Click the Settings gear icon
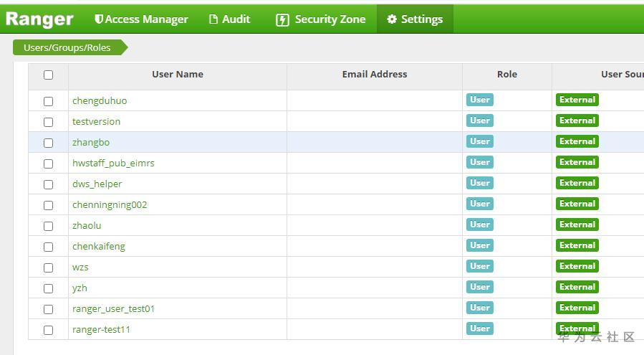Screen dimensions: 644x355 [392, 19]
